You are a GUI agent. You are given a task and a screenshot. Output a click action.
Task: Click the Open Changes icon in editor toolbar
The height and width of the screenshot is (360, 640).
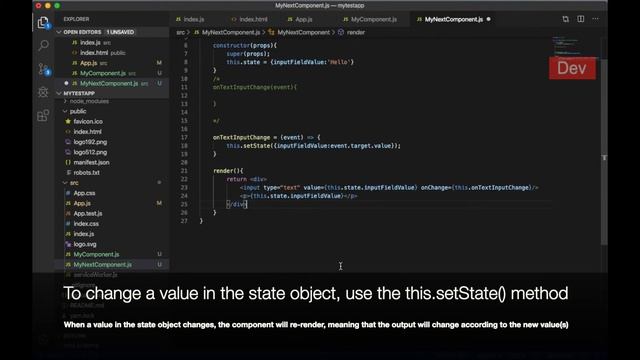[565, 19]
